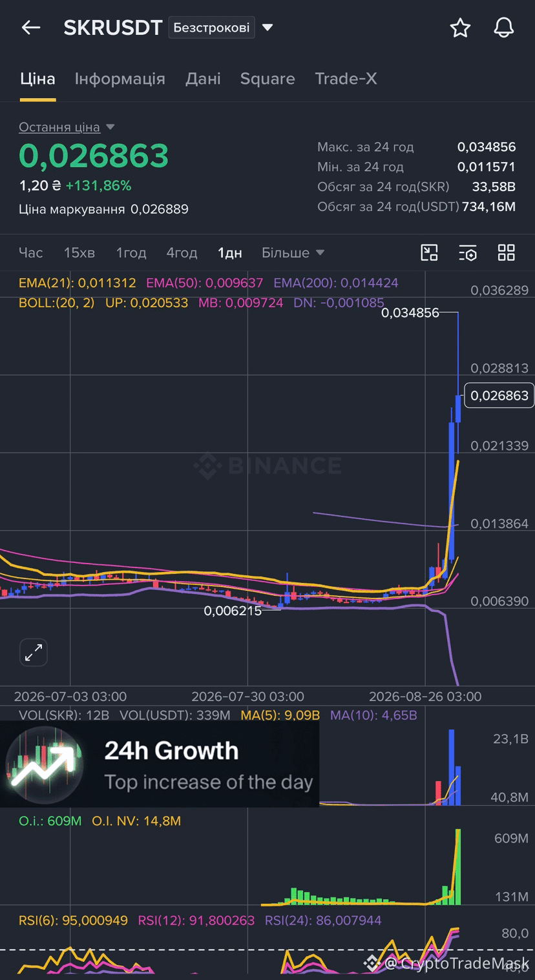
Task: Click the RSI(24): 86,007944 label
Action: [x=323, y=921]
